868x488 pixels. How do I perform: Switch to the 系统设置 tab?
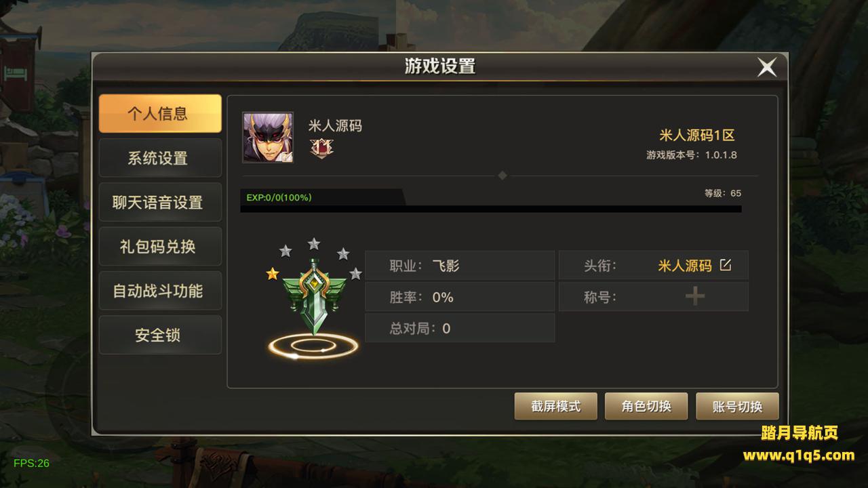[160, 158]
